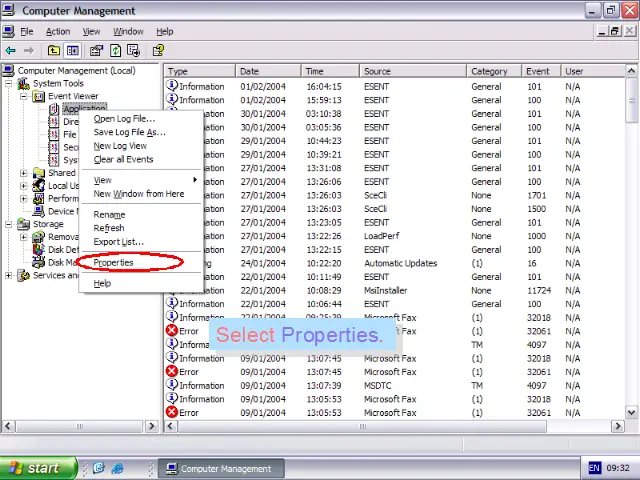640x480 pixels.
Task: Toggle the Show/Hide Console Tree icon
Action: pyautogui.click(x=73, y=51)
